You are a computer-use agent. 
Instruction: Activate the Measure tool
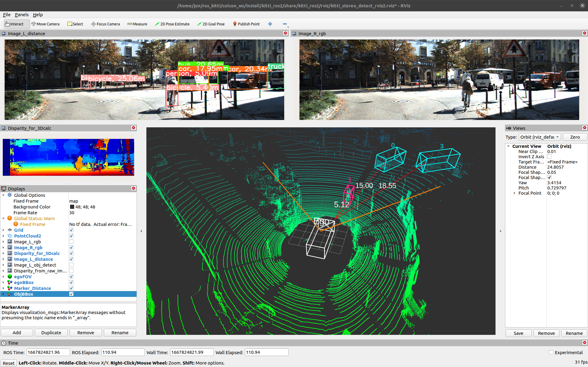point(137,24)
